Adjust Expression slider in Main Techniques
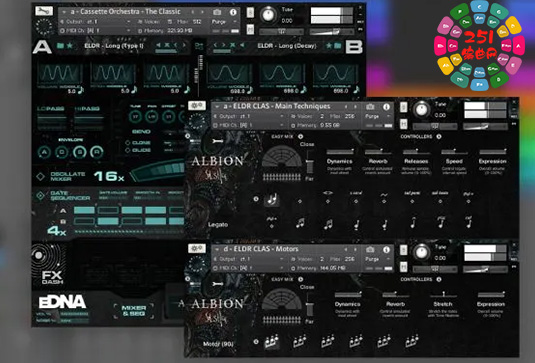Screen dimensions: 535x363 493,151
